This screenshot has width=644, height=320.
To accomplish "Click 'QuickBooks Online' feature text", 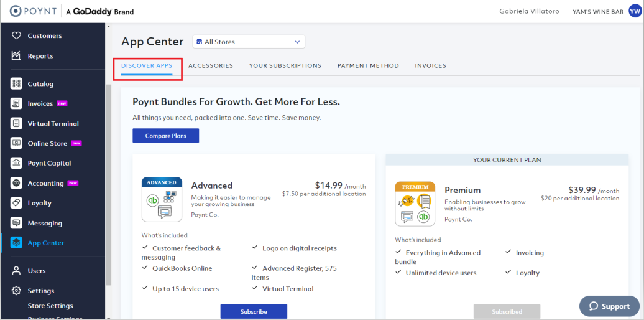I will coord(182,268).
